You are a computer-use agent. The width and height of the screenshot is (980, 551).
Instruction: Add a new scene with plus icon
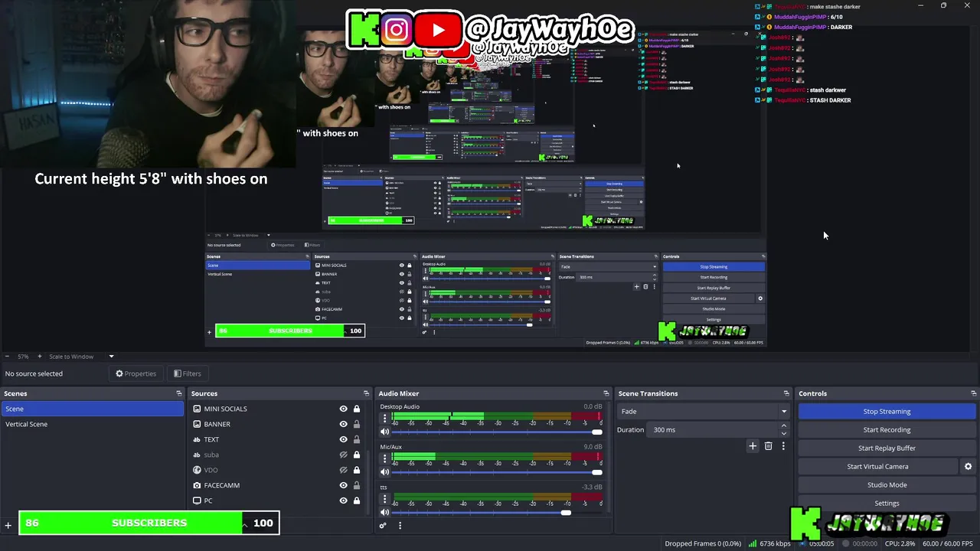(x=8, y=525)
